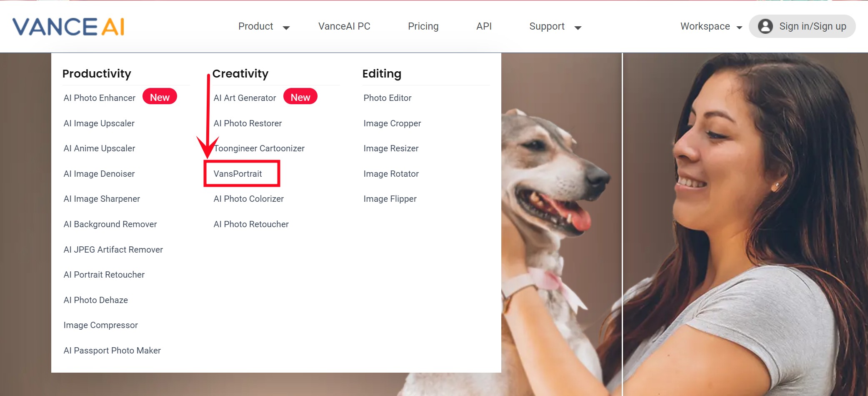Click the VanceAI logo
This screenshot has height=396, width=868.
click(x=68, y=27)
